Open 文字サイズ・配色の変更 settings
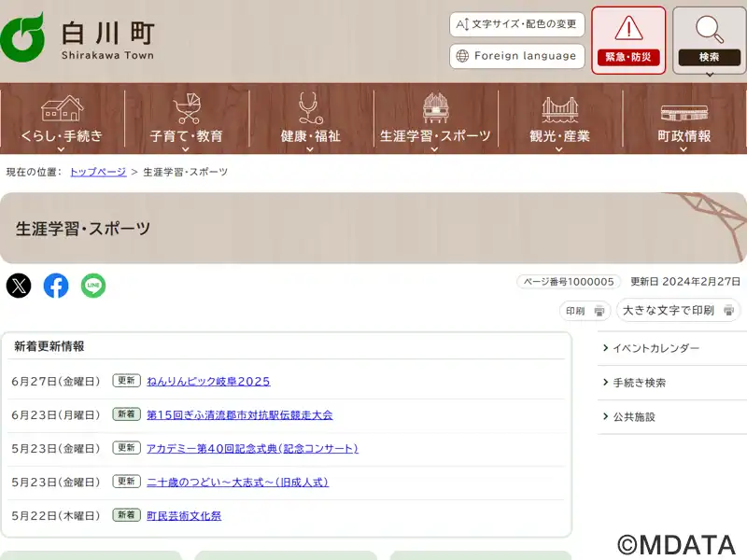This screenshot has width=747, height=560. click(x=517, y=24)
